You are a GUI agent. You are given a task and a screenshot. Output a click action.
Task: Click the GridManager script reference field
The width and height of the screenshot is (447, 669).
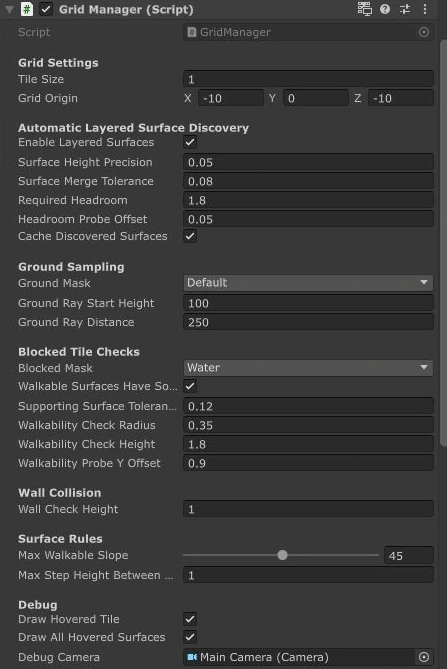point(308,32)
